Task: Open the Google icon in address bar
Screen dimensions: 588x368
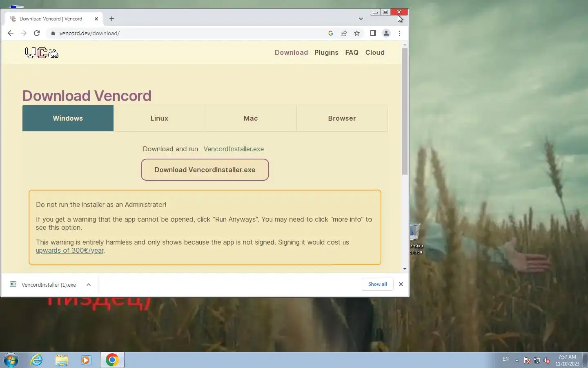Action: coord(331,33)
